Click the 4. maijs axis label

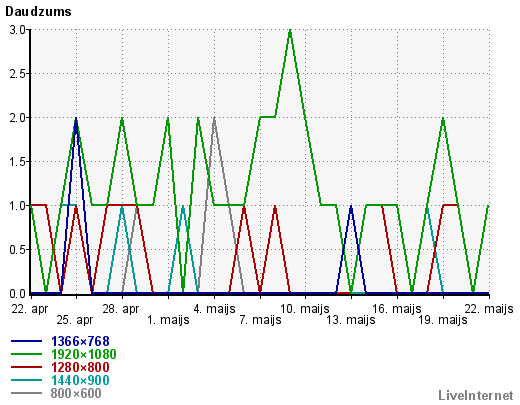coord(214,309)
